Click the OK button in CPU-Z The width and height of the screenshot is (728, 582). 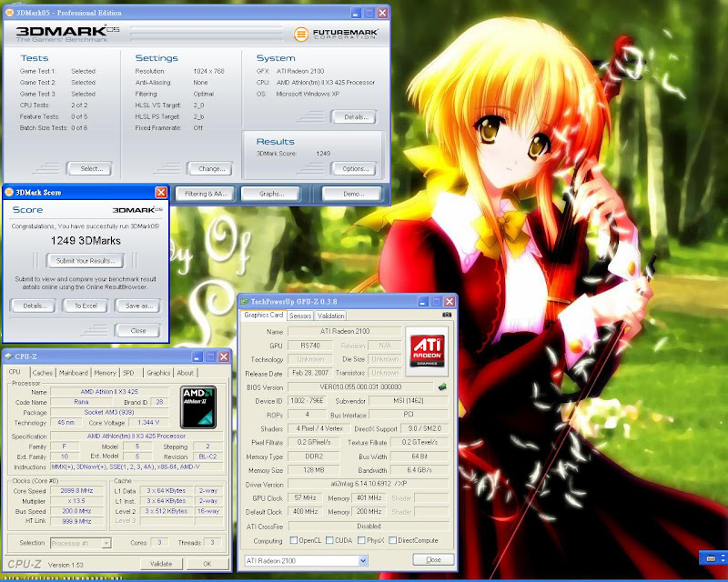(207, 564)
